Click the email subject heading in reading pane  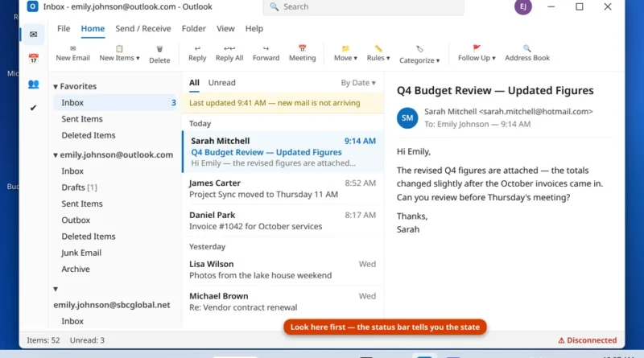(495, 91)
